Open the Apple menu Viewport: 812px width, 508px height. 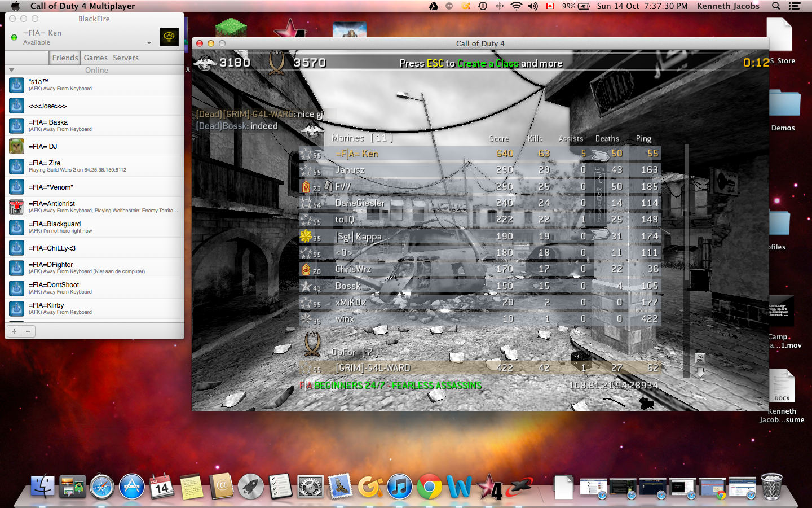tap(15, 6)
